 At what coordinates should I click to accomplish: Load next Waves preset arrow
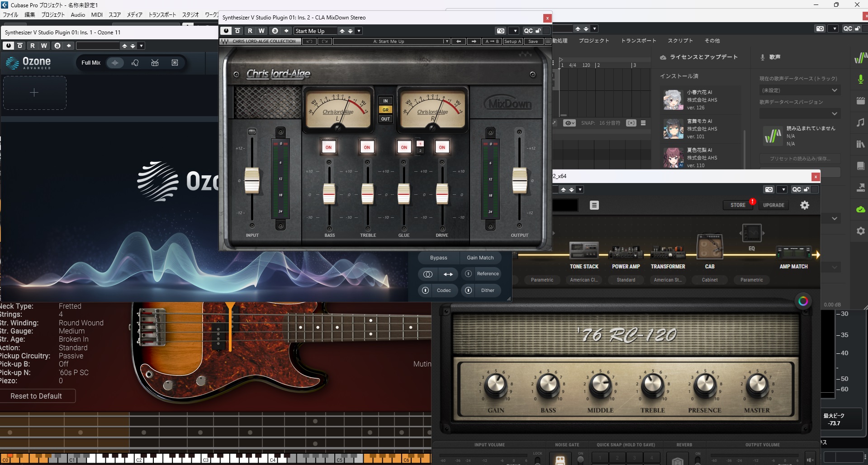[474, 41]
